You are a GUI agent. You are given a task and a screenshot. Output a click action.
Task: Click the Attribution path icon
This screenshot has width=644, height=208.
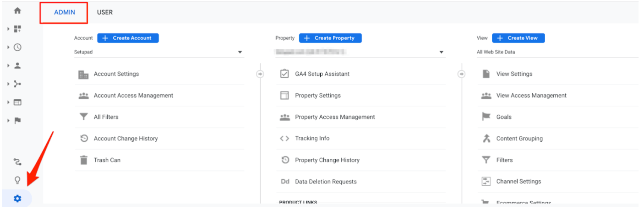tap(18, 161)
